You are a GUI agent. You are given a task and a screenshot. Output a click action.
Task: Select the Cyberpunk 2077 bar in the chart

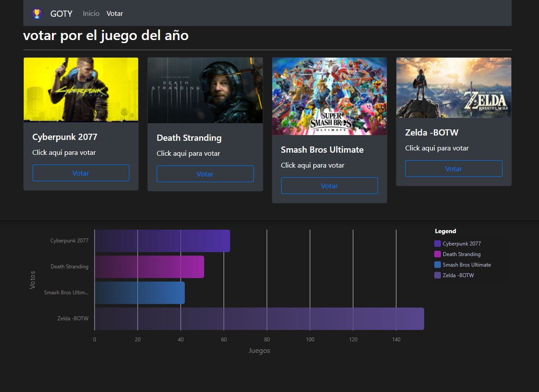[162, 241]
